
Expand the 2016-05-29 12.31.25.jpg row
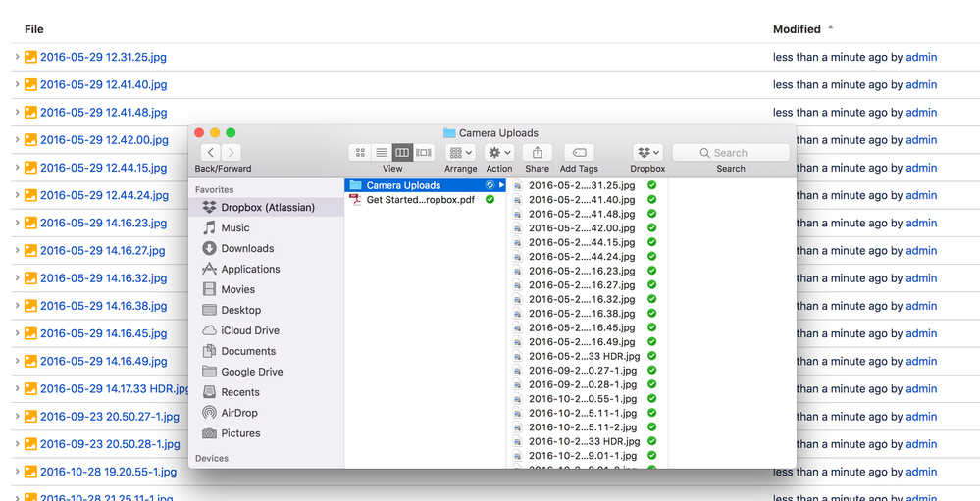pyautogui.click(x=17, y=58)
